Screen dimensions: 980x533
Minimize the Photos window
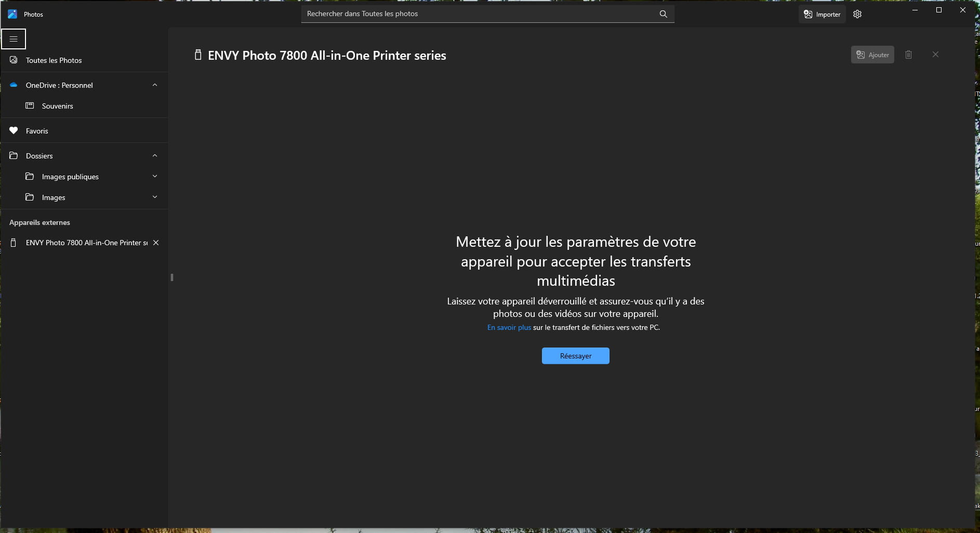click(x=915, y=10)
